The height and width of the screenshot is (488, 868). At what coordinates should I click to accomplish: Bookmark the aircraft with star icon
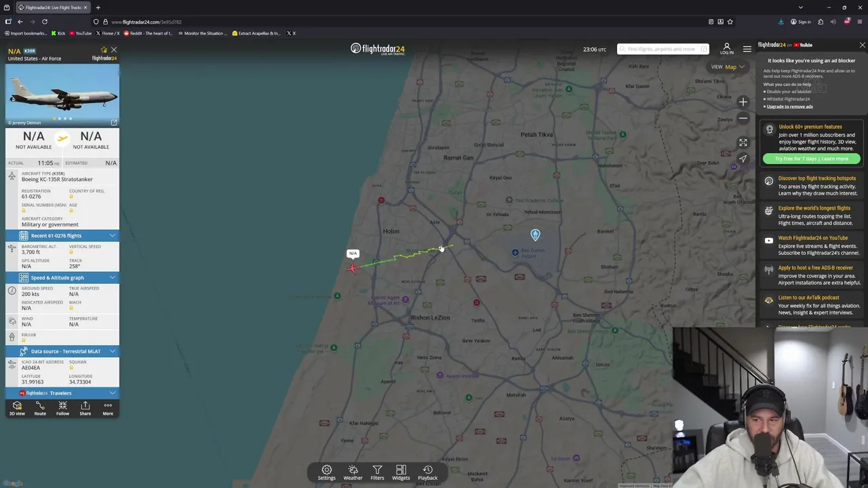pos(104,50)
